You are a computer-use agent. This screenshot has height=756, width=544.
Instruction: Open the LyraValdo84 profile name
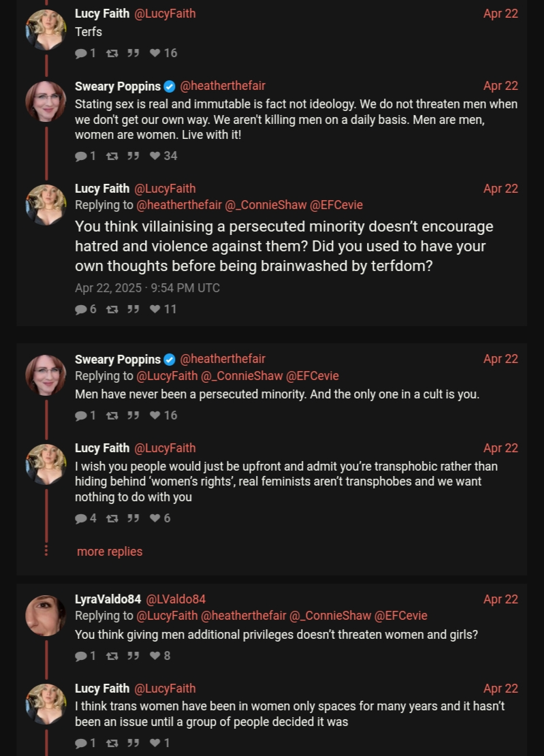click(108, 599)
